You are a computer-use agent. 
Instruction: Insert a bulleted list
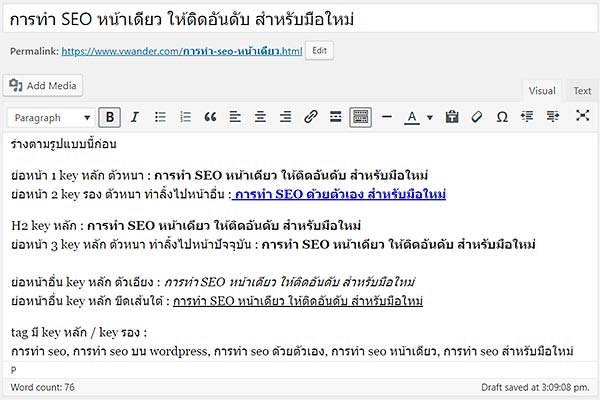[x=160, y=117]
